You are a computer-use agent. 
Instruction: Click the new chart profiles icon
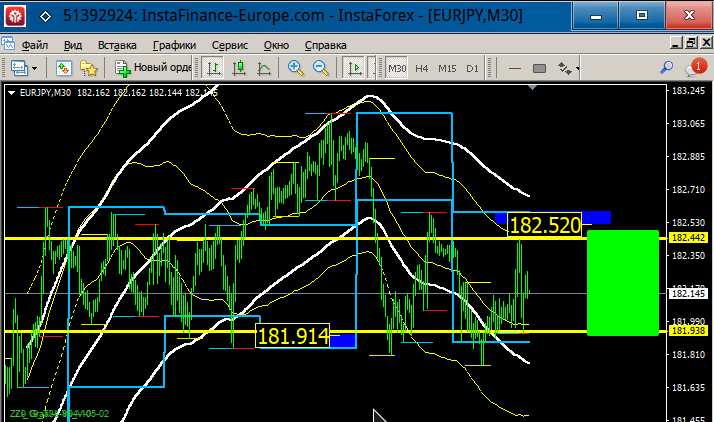point(19,68)
